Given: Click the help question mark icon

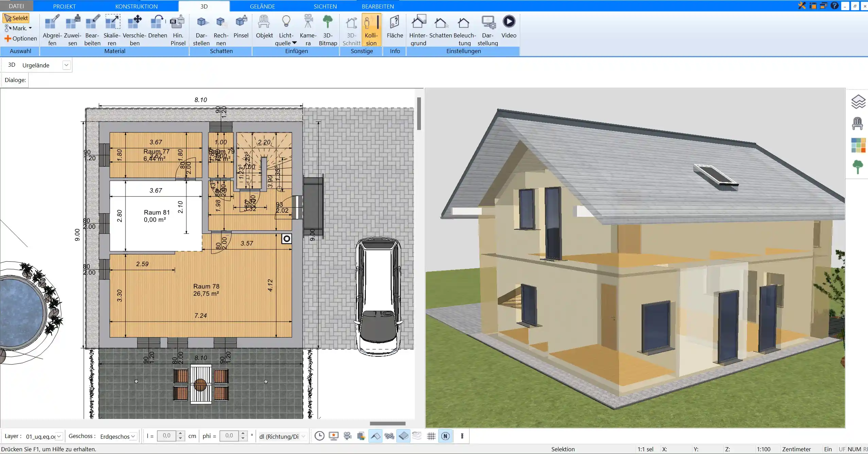Looking at the screenshot, I should (834, 6).
